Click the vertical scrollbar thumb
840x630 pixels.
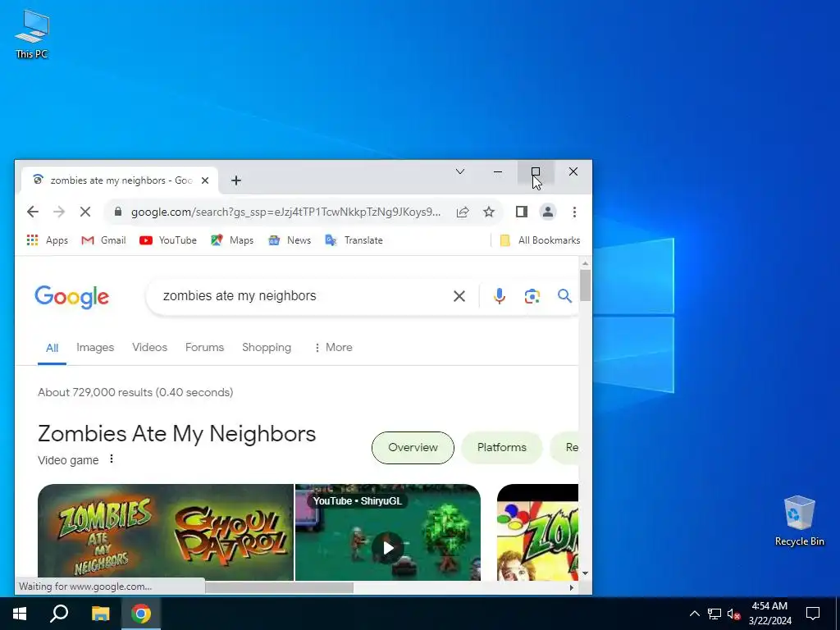[x=585, y=285]
